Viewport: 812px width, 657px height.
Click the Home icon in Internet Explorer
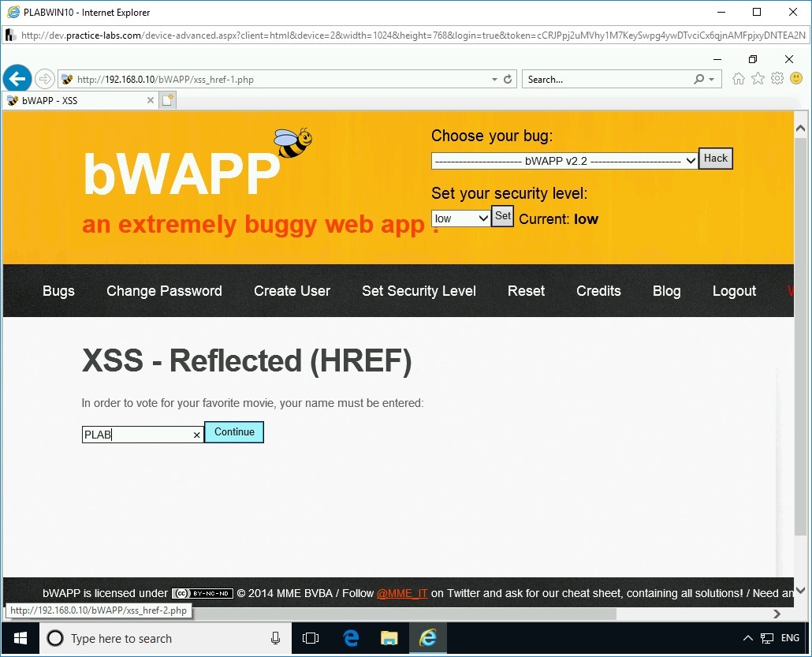point(737,78)
